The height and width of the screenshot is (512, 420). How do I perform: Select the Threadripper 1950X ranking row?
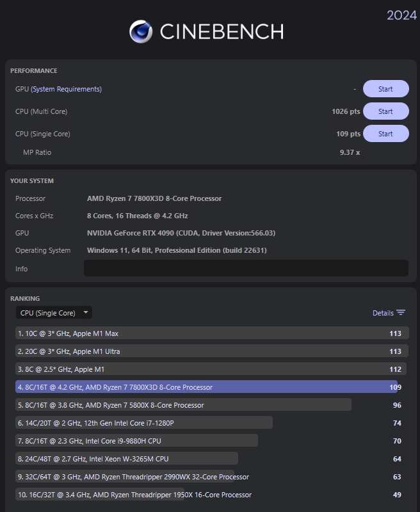[134, 495]
